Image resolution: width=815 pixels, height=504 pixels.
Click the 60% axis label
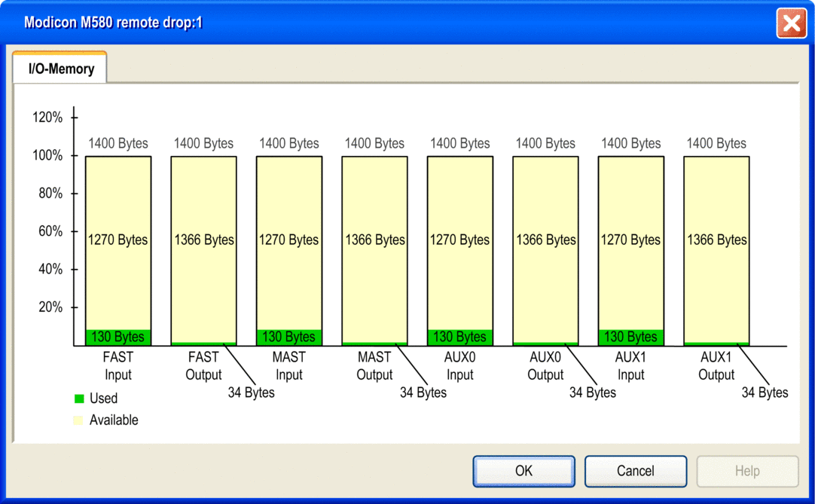(x=50, y=231)
